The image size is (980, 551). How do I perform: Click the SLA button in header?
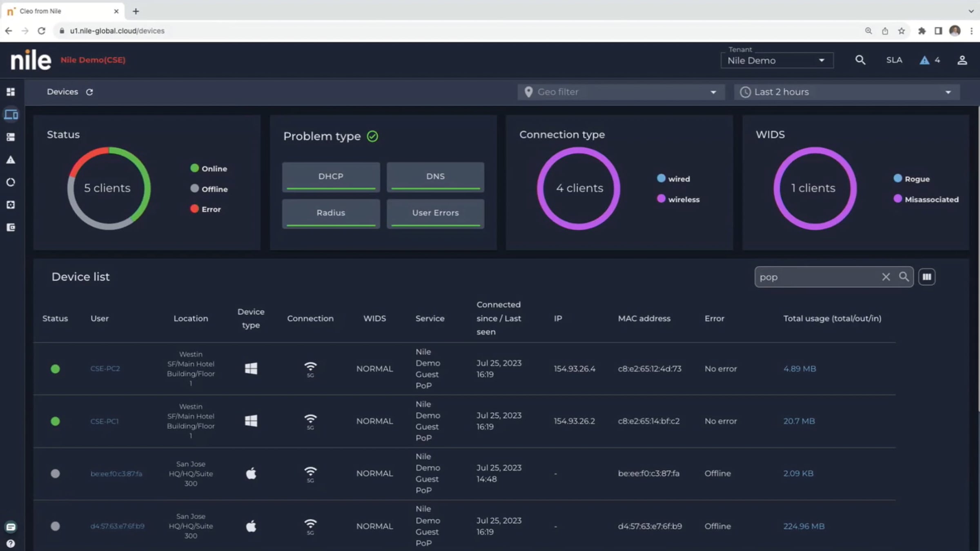pyautogui.click(x=894, y=60)
